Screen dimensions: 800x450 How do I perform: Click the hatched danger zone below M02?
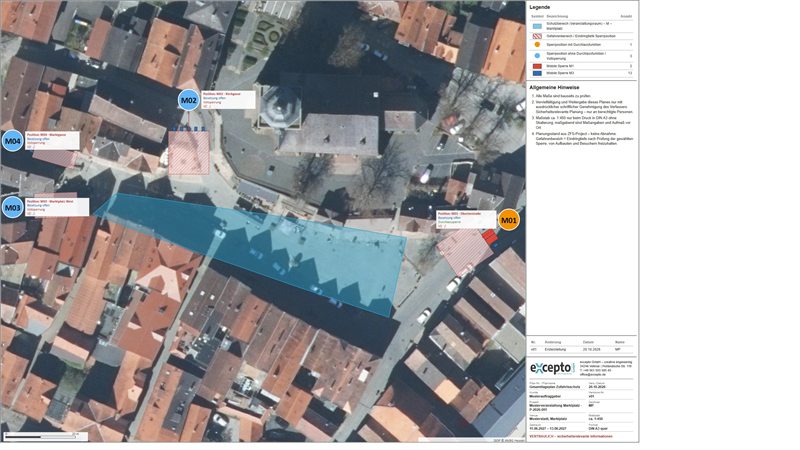pyautogui.click(x=189, y=153)
